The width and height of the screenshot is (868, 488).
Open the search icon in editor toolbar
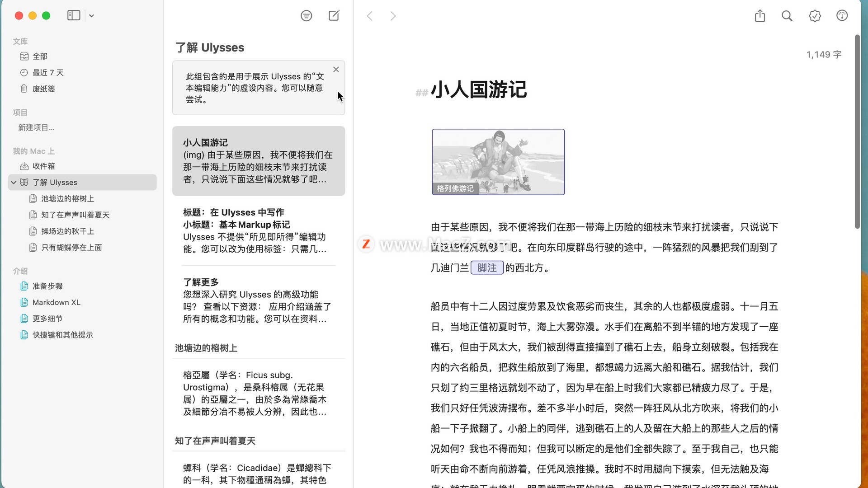[x=787, y=16]
